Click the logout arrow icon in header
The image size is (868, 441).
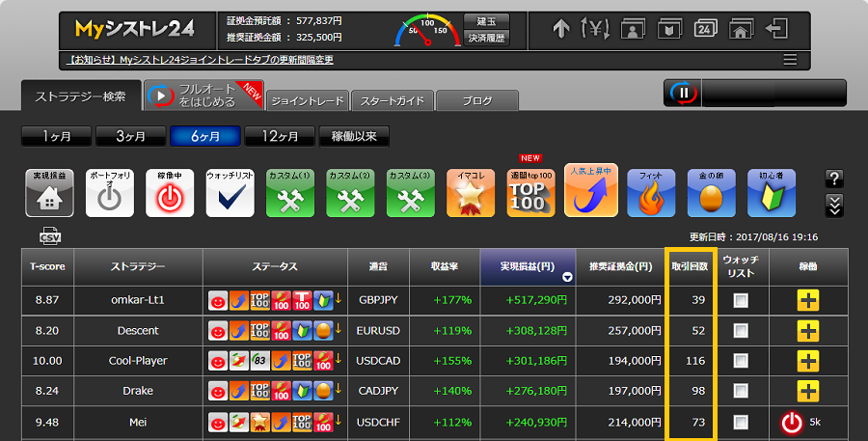pos(775,29)
